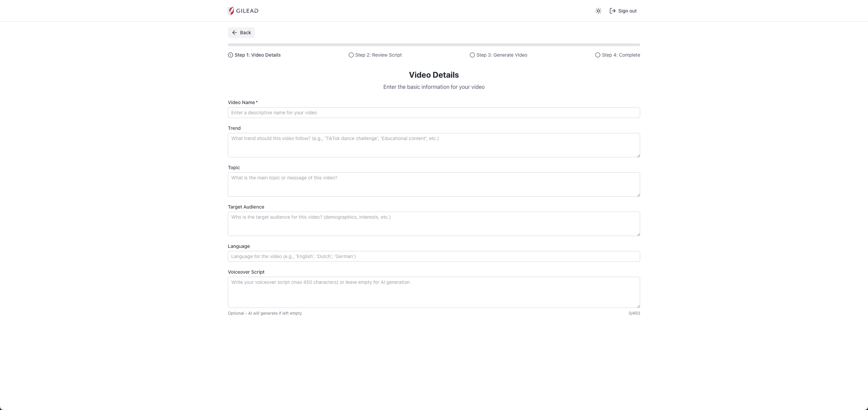The width and height of the screenshot is (868, 410).
Task: Click the Topic text area
Action: coord(433,184)
